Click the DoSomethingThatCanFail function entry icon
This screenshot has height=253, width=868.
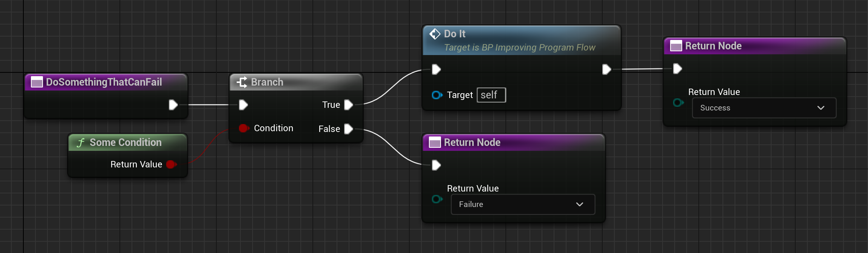[x=37, y=82]
